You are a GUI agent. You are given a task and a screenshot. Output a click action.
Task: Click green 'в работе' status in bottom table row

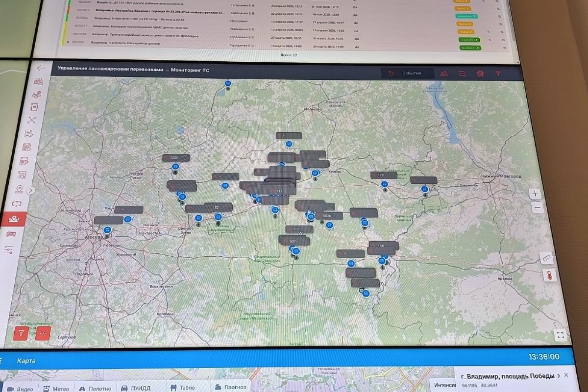470,48
